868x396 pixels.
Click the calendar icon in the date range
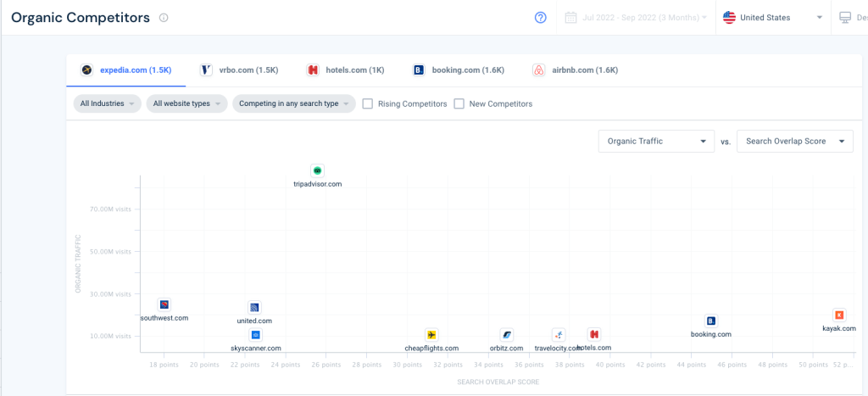pyautogui.click(x=570, y=18)
